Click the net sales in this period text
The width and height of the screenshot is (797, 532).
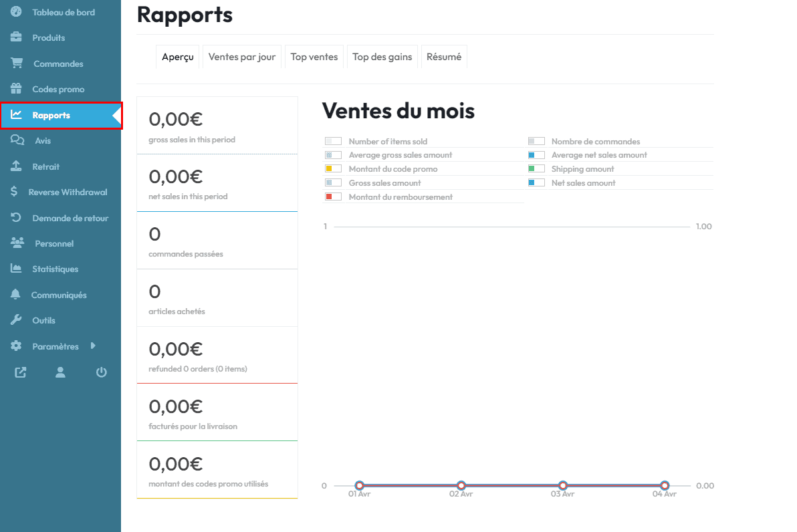188,196
